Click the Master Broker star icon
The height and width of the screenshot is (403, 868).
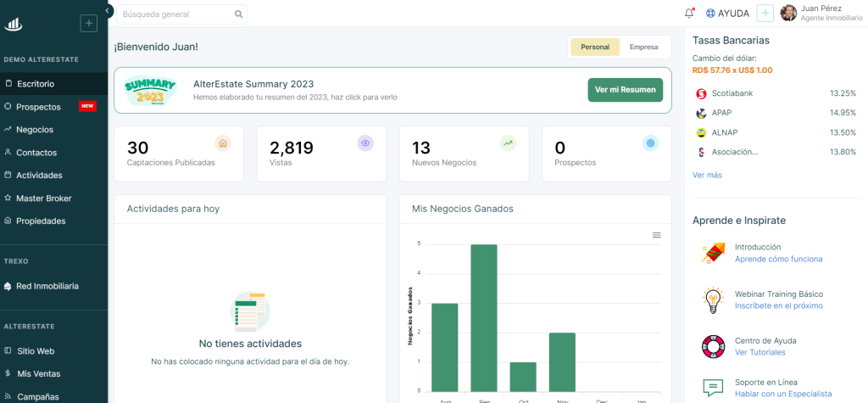[8, 198]
